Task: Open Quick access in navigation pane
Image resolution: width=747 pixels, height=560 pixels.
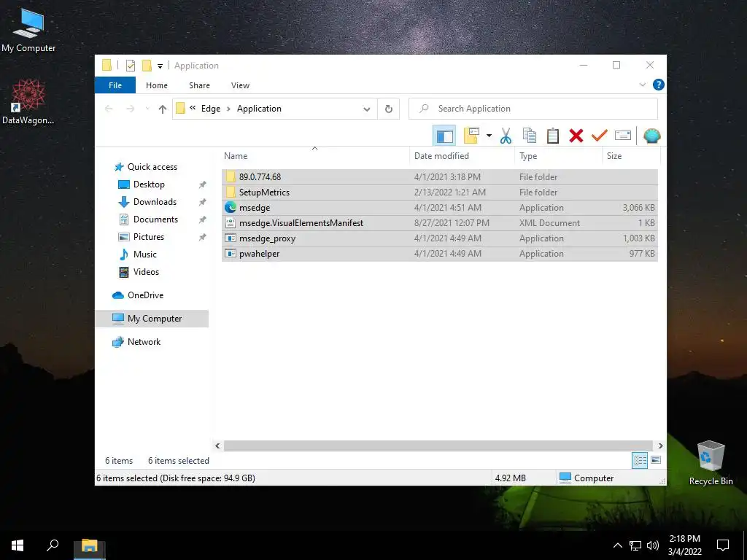Action: click(x=152, y=167)
